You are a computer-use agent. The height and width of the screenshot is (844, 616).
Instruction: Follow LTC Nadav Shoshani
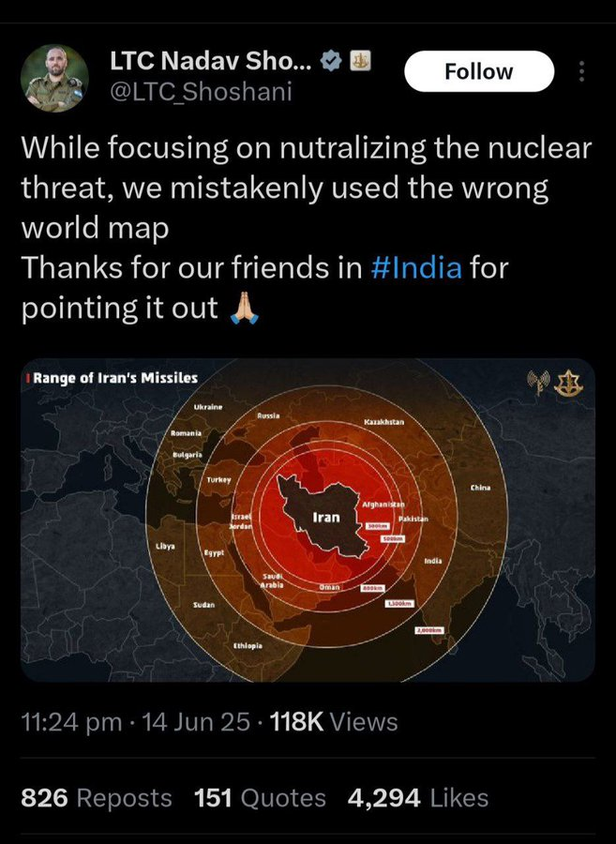click(478, 72)
